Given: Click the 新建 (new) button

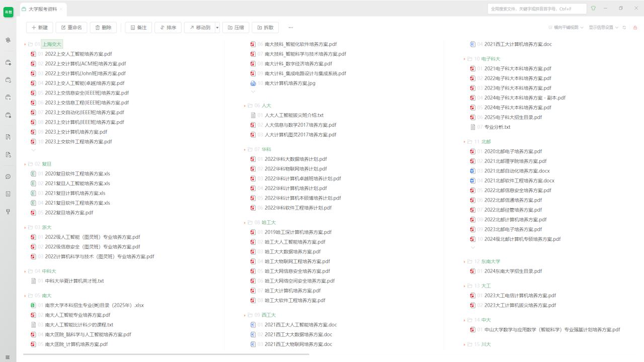Looking at the screenshot, I should click(40, 28).
